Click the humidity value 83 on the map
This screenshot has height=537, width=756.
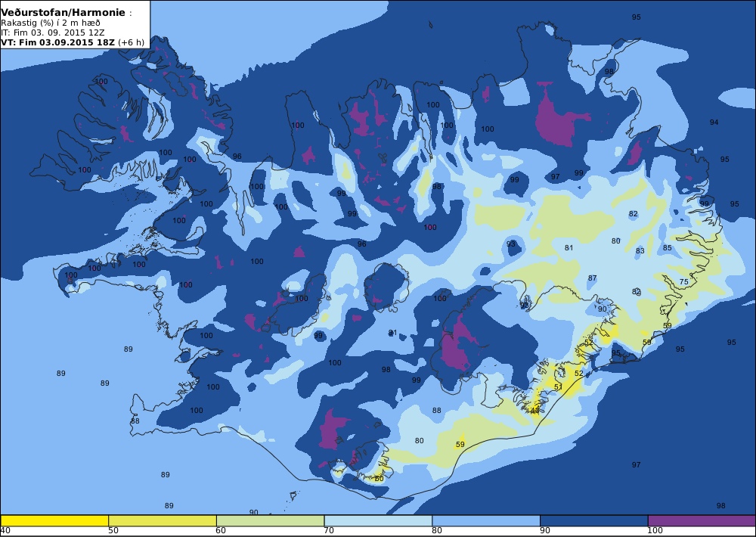point(640,250)
